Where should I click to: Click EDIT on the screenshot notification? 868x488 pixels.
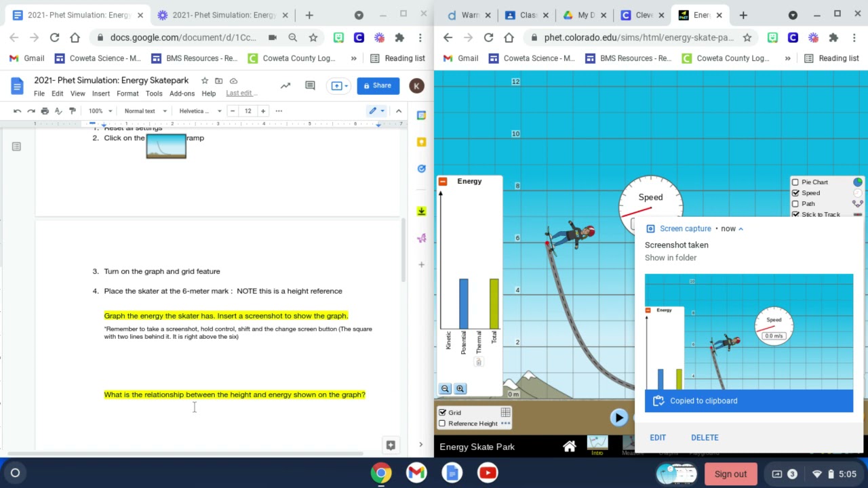coord(658,437)
